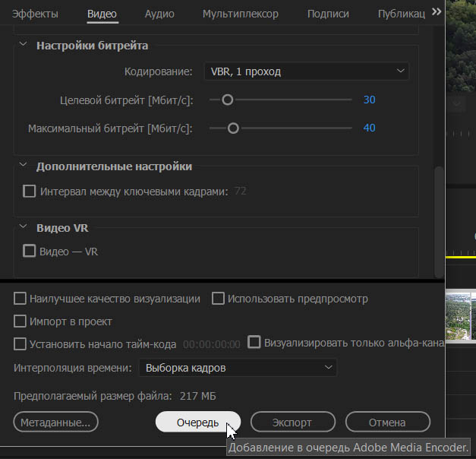476x459 pixels.
Task: Open the Аудио tab
Action: (x=159, y=14)
